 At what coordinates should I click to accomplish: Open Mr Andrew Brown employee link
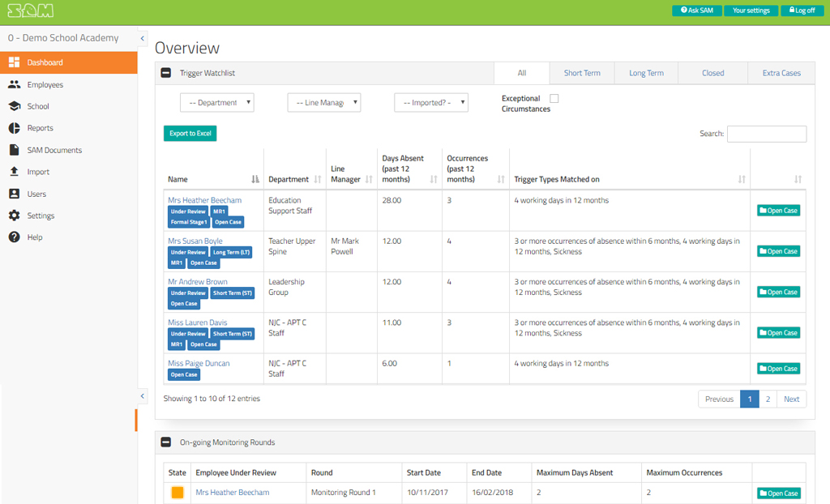click(198, 282)
